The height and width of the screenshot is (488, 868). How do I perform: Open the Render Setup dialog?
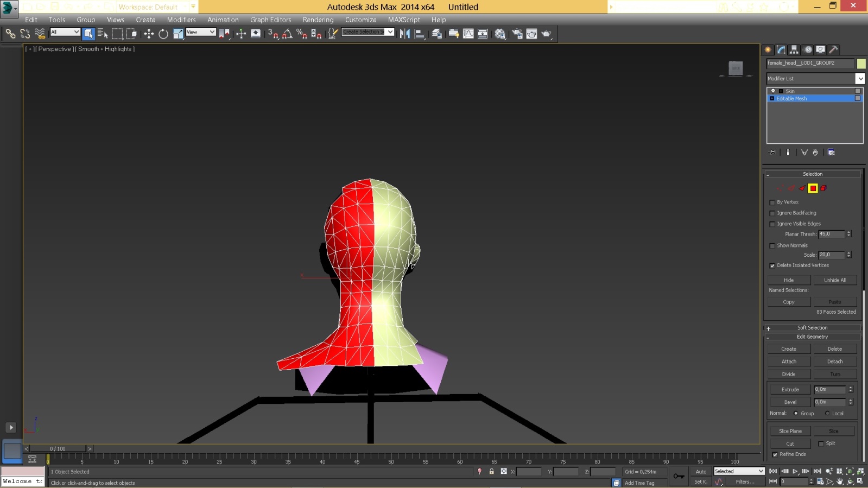pyautogui.click(x=517, y=34)
